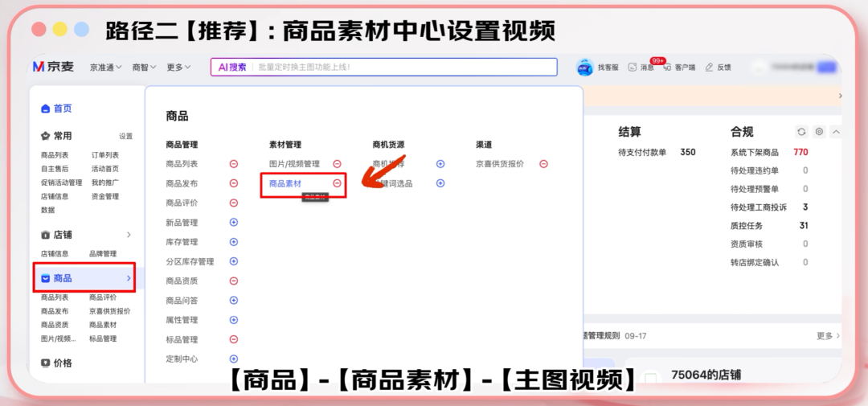868x406 pixels.
Task: Open settings gear in 合规 panel
Action: pyautogui.click(x=819, y=132)
